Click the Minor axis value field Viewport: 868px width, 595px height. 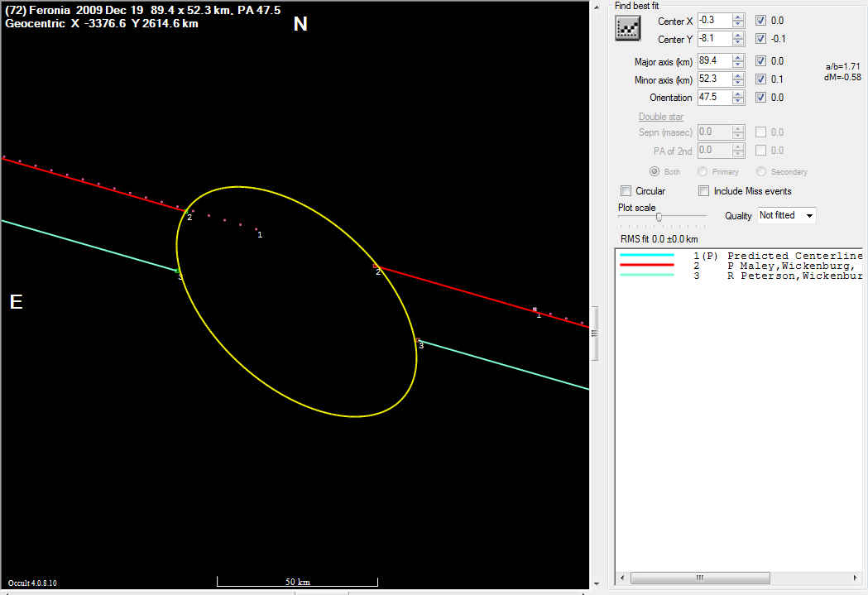[715, 79]
